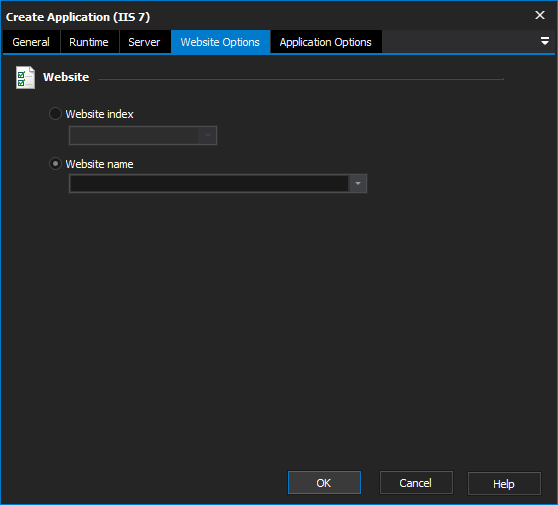Screen dimensions: 558x505
Task: Click the Cancel button
Action: 416,483
